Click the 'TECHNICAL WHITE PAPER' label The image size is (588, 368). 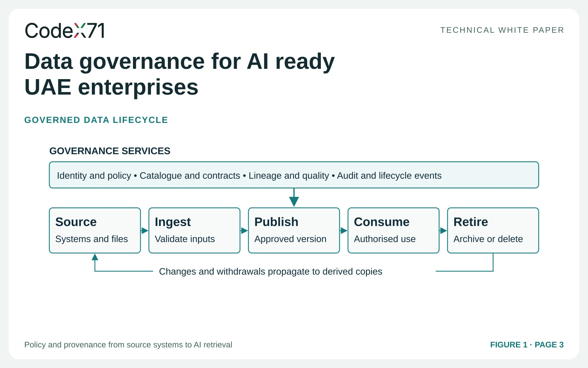(x=502, y=30)
